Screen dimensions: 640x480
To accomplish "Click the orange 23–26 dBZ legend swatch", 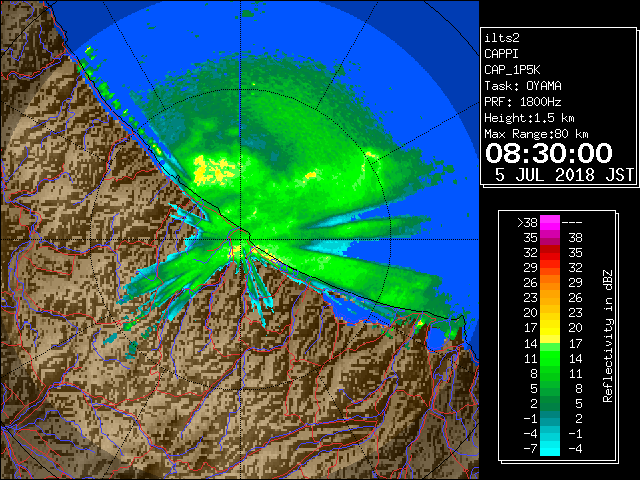I will click(x=550, y=298).
